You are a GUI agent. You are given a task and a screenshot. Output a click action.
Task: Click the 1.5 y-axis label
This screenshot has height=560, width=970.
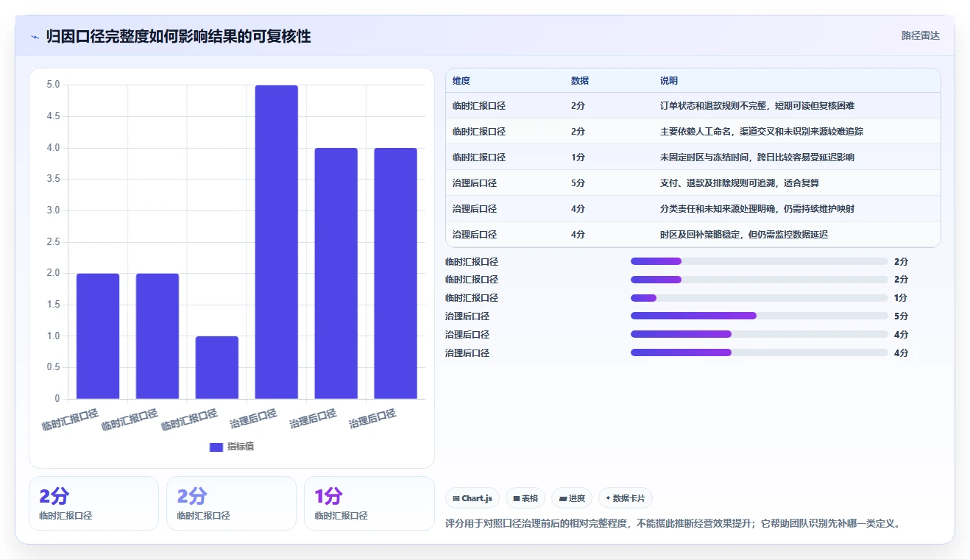pos(53,305)
